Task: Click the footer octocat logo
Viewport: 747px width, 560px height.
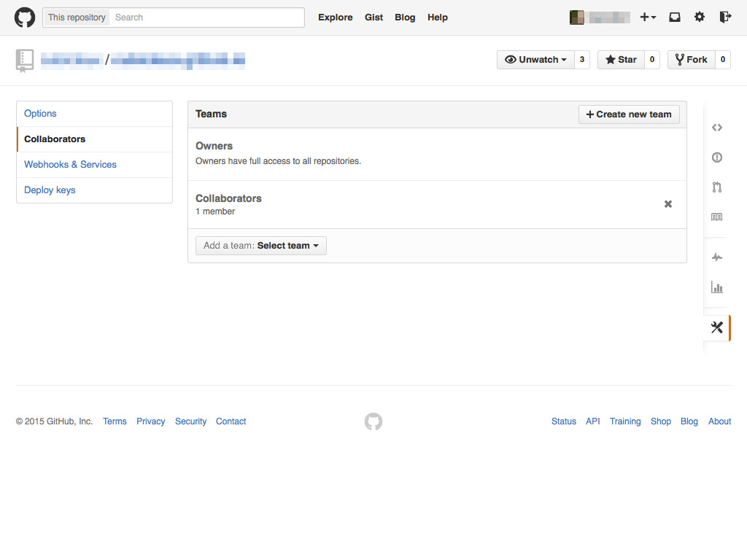Action: click(x=373, y=421)
